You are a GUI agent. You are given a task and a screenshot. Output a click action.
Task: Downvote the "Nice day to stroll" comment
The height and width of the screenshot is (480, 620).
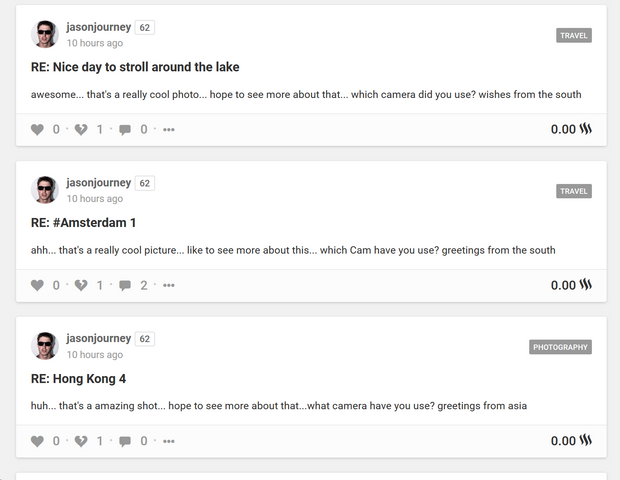coord(81,129)
